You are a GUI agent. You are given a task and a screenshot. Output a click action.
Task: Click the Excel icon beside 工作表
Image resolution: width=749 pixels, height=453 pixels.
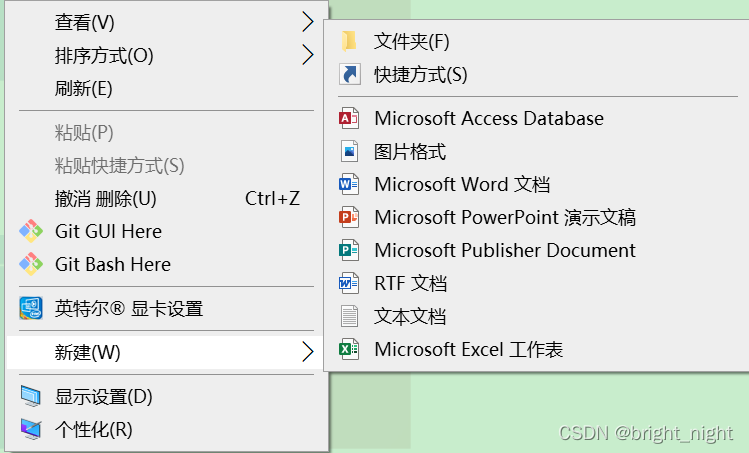349,349
